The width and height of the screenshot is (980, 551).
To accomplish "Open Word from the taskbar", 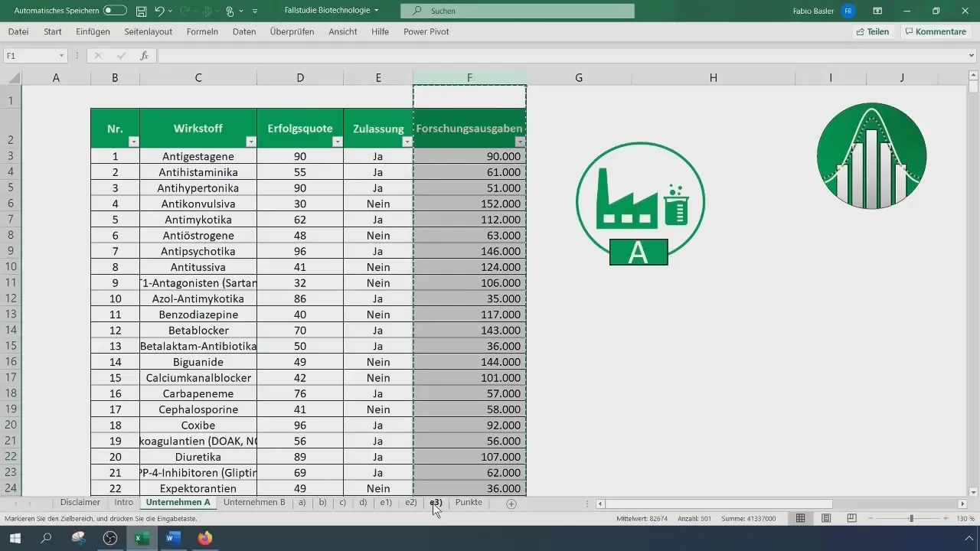I will point(172,538).
